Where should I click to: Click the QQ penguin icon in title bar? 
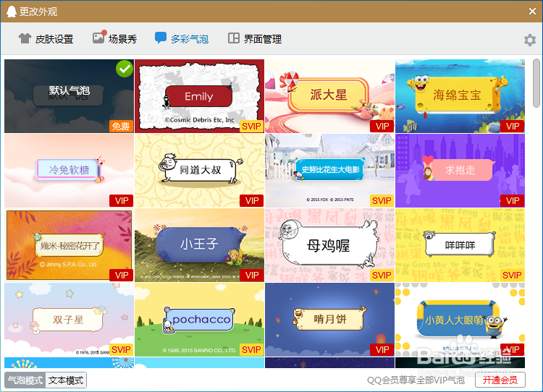tap(12, 12)
